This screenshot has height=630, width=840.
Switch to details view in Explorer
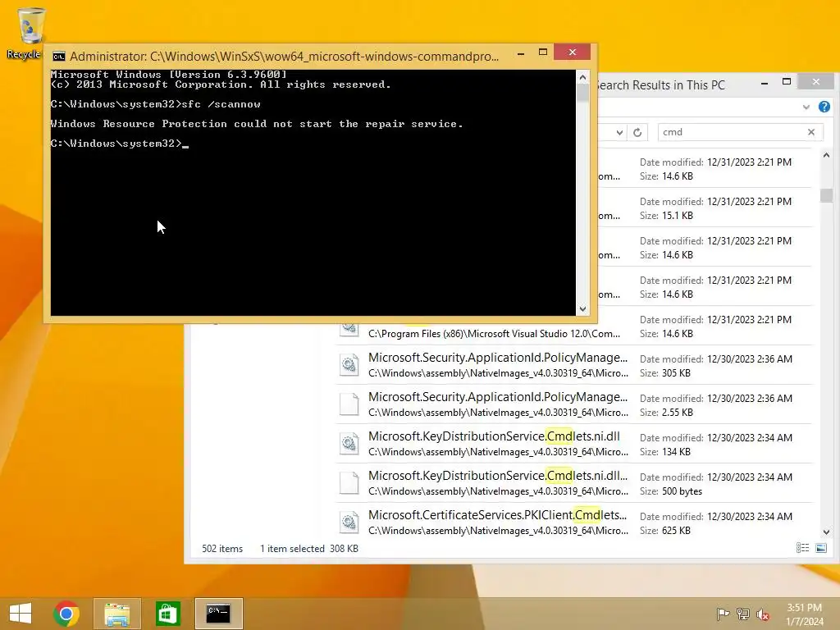click(x=802, y=547)
